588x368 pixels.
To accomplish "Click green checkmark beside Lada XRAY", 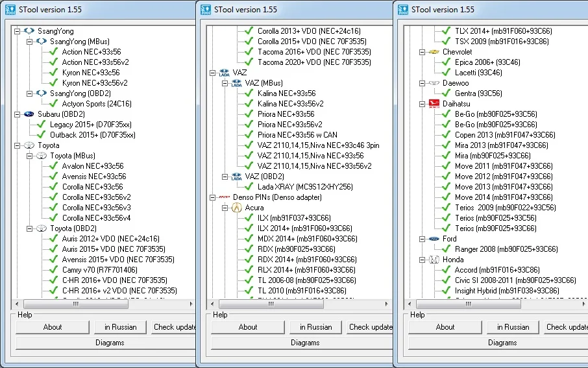I will pos(249,187).
